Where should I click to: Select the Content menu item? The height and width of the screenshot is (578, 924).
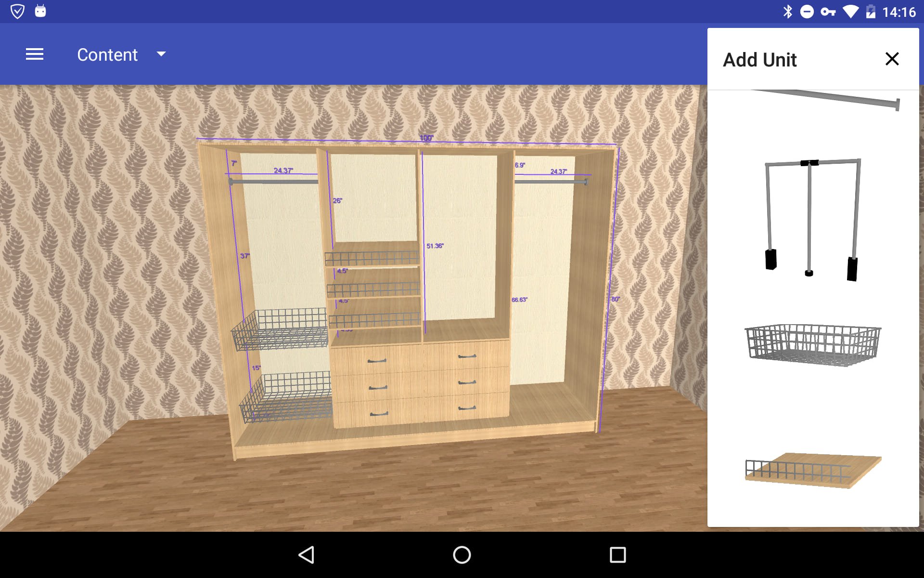108,54
